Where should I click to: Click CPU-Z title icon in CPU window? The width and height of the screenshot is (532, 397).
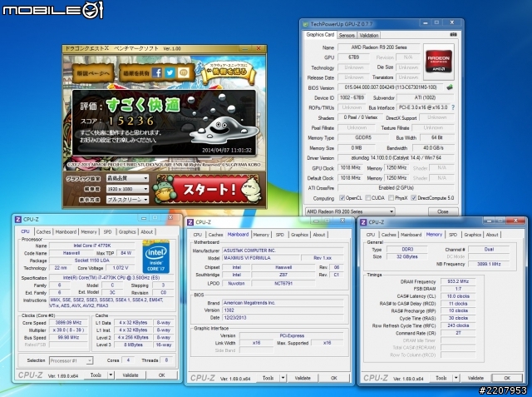pyautogui.click(x=18, y=220)
